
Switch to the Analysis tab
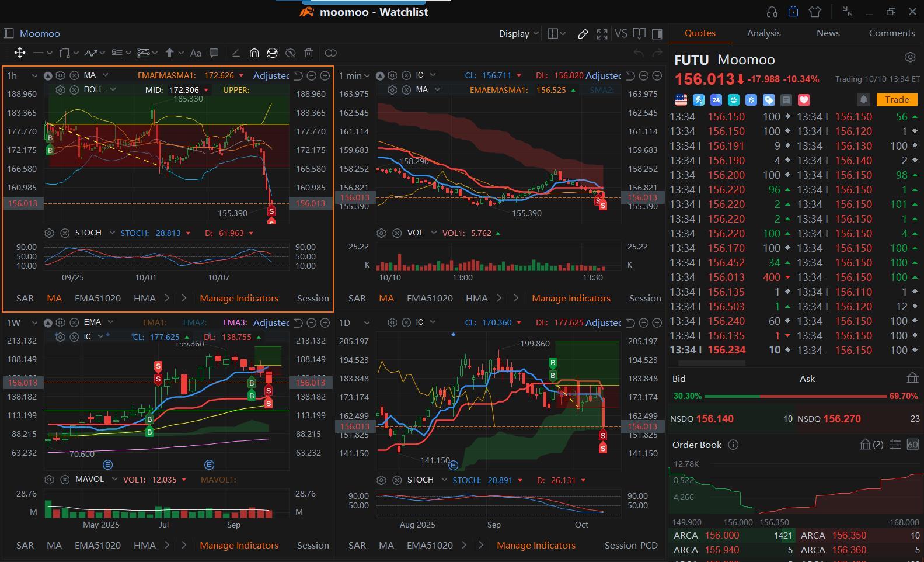[x=763, y=33]
